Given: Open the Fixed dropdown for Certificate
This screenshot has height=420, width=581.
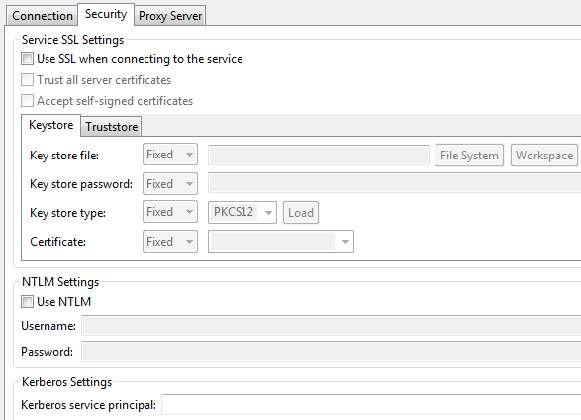Looking at the screenshot, I should point(170,242).
